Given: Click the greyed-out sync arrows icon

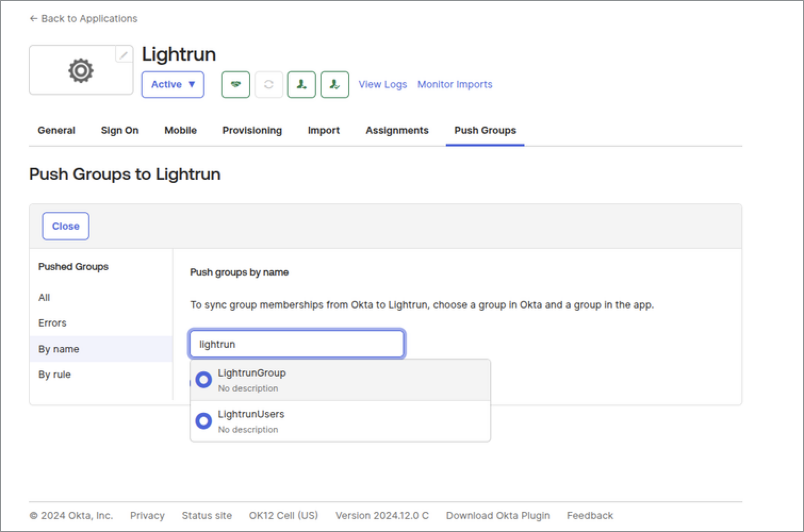Looking at the screenshot, I should 268,85.
